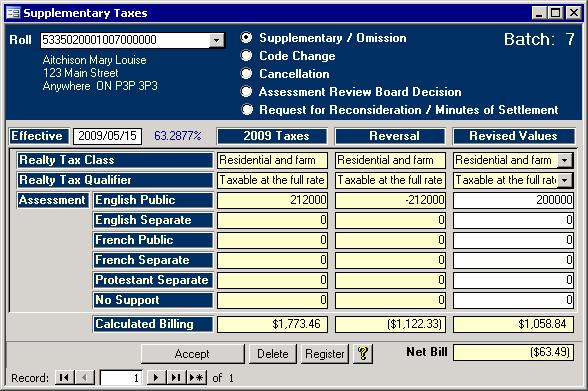The image size is (588, 391).
Task: Click the Roll number text field
Action: [x=125, y=40]
